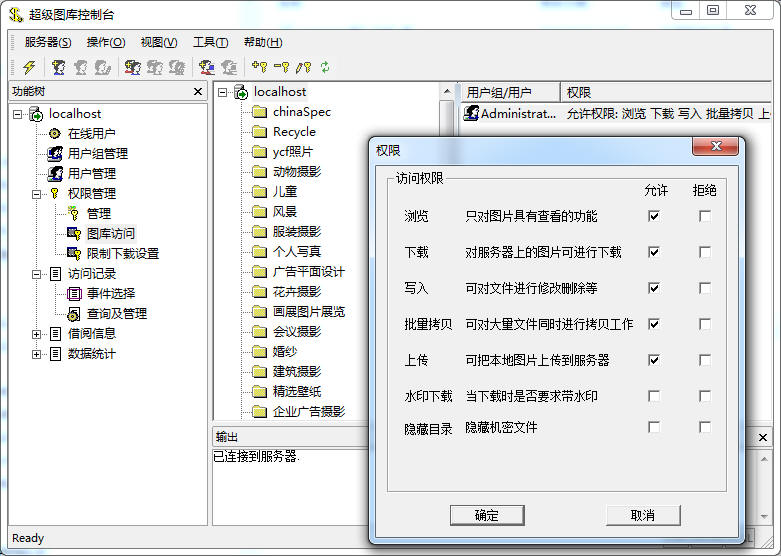The height and width of the screenshot is (556, 781).
Task: Select 用户组管理 in the function tree
Action: 97,153
